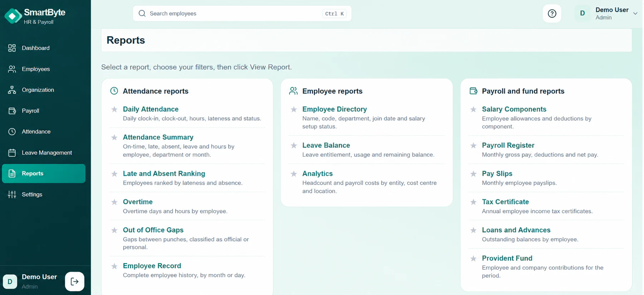Go to Leave Management

pyautogui.click(x=44, y=153)
